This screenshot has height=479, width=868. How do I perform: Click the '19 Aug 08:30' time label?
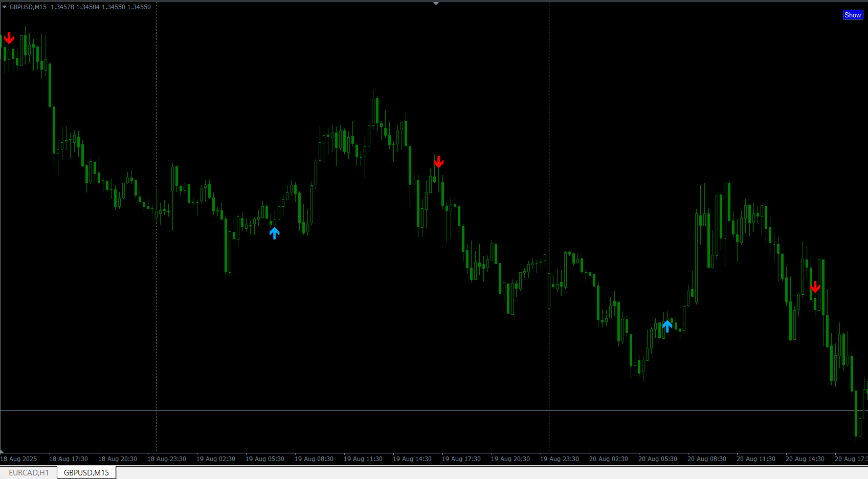click(x=314, y=459)
